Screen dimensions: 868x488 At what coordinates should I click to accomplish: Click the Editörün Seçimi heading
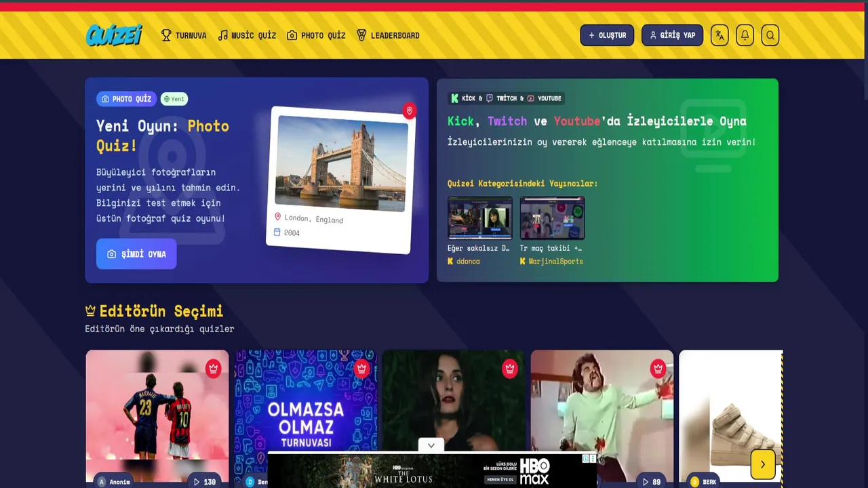click(x=161, y=311)
